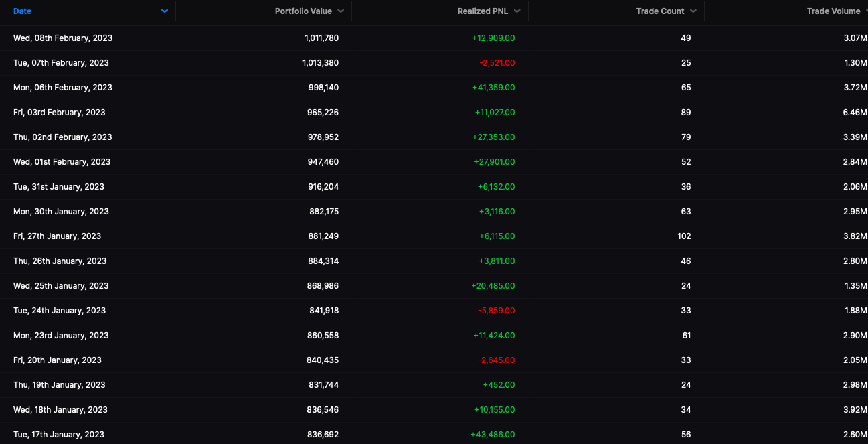Select the date Tue, 31st January, 2023
The image size is (868, 444).
click(x=59, y=187)
